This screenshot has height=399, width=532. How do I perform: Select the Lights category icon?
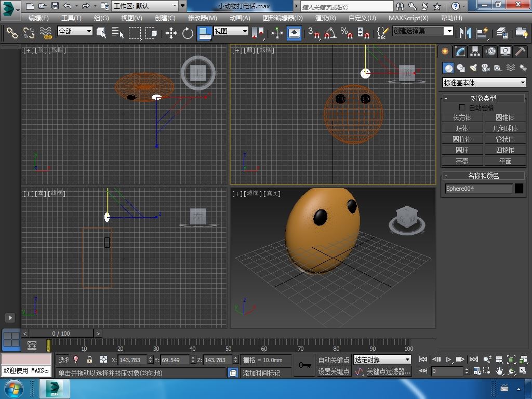pos(473,68)
